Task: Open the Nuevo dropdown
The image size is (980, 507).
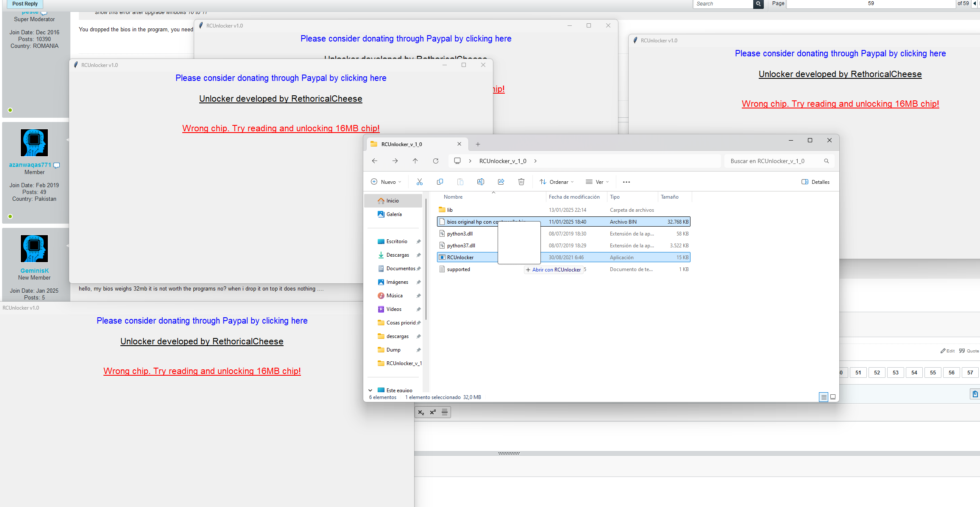Action: (386, 182)
